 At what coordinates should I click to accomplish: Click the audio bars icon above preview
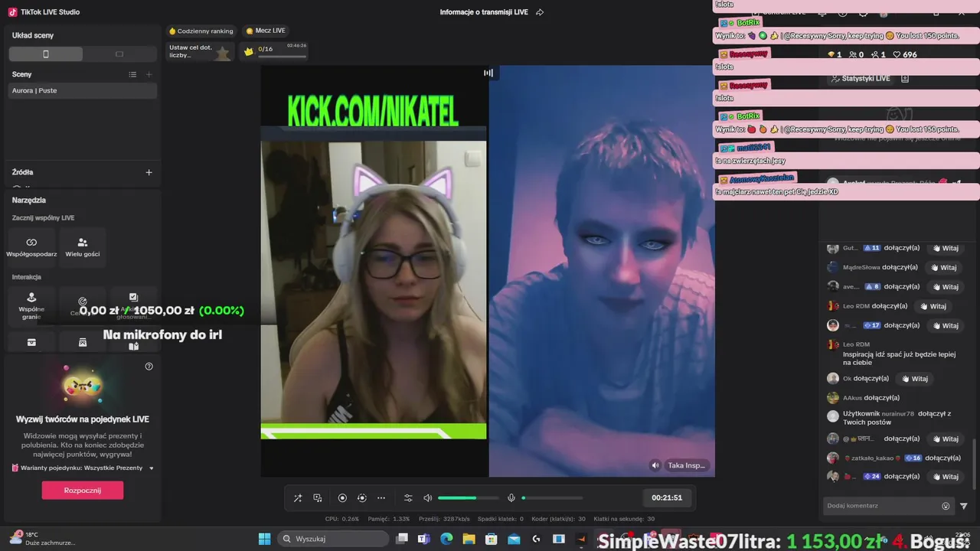pyautogui.click(x=488, y=73)
